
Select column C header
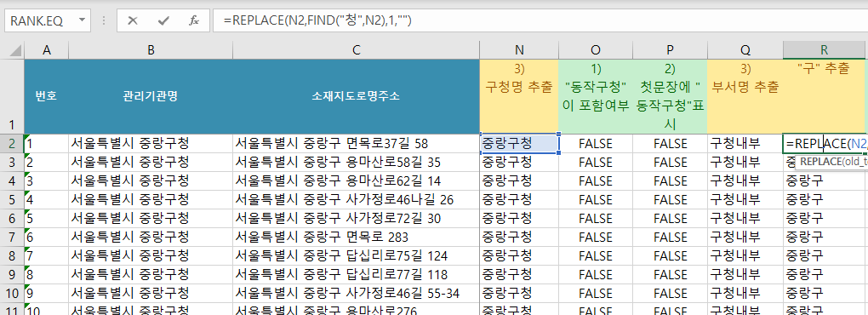(x=356, y=50)
